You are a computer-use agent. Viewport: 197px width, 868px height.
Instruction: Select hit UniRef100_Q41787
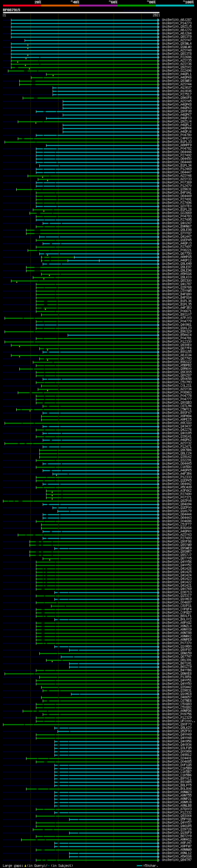tap(177, 284)
